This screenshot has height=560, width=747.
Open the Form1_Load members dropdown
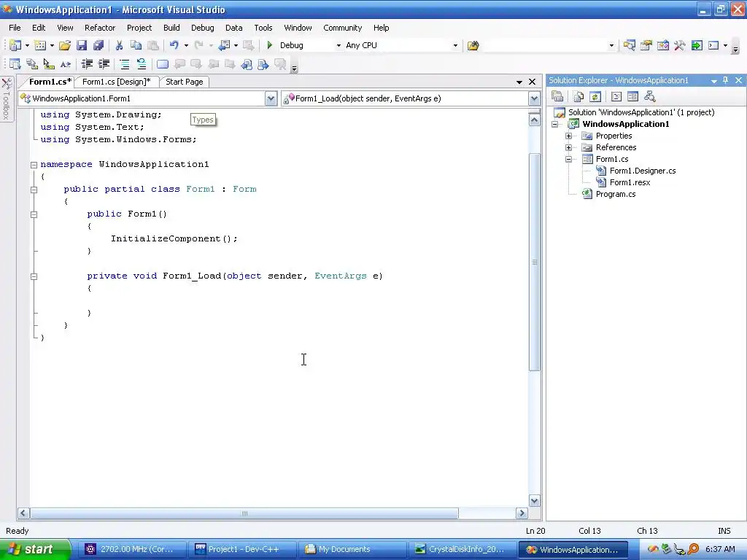click(534, 98)
